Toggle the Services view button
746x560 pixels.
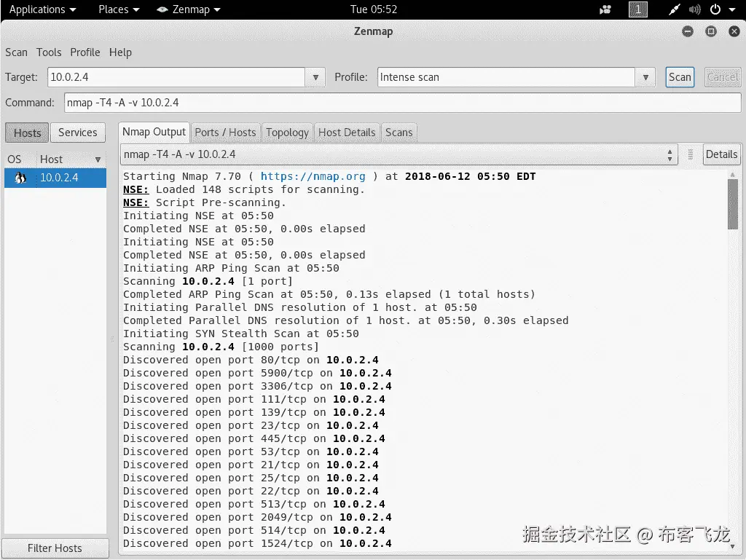click(x=77, y=133)
